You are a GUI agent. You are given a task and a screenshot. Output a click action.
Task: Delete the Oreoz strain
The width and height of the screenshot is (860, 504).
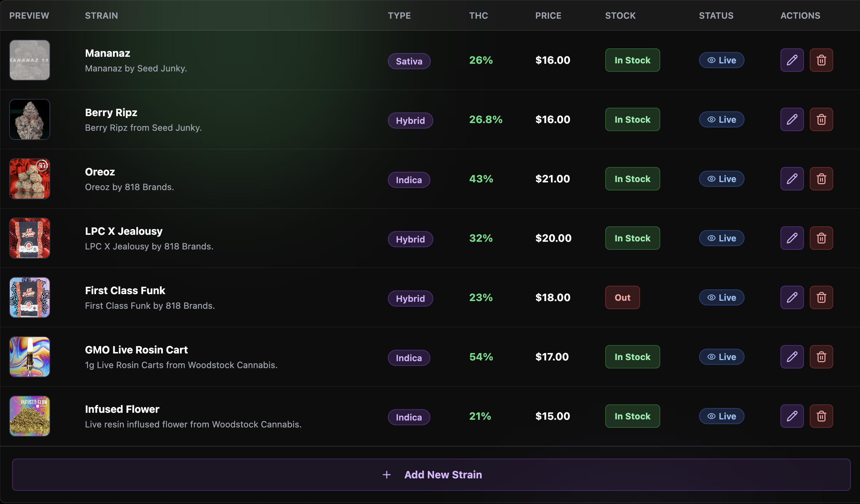click(x=821, y=179)
